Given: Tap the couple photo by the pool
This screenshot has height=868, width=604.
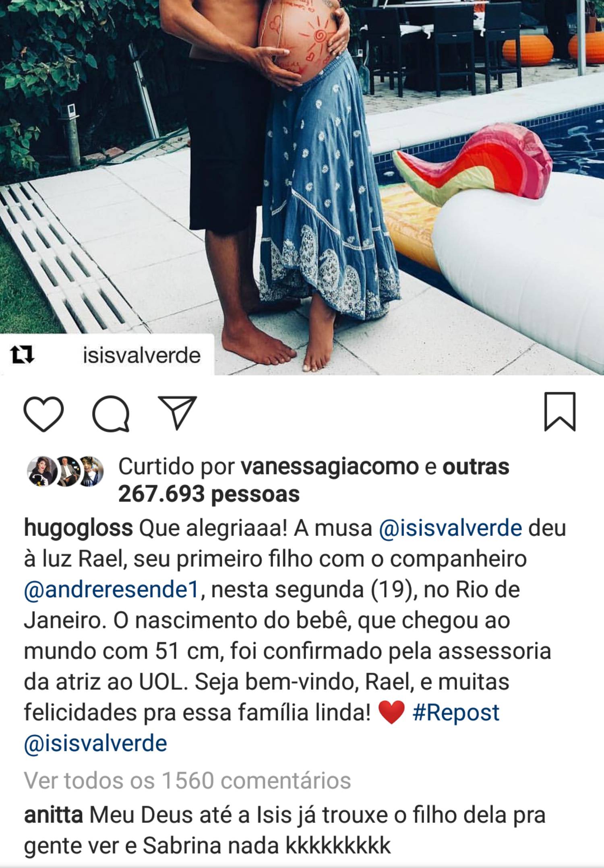Looking at the screenshot, I should (x=302, y=187).
